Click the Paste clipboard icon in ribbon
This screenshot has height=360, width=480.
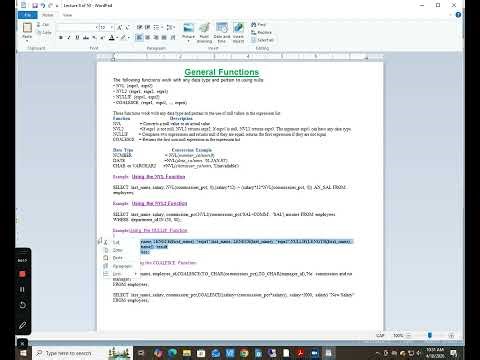click(x=27, y=27)
